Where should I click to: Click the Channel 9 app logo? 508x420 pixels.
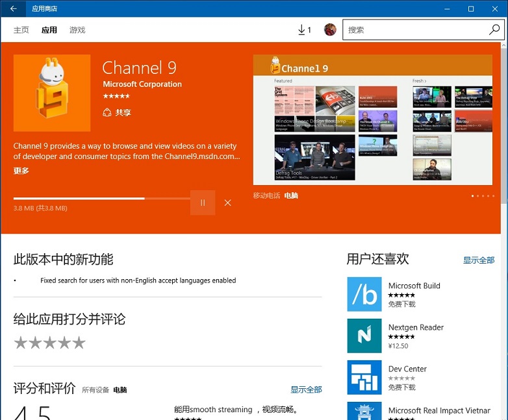point(52,93)
